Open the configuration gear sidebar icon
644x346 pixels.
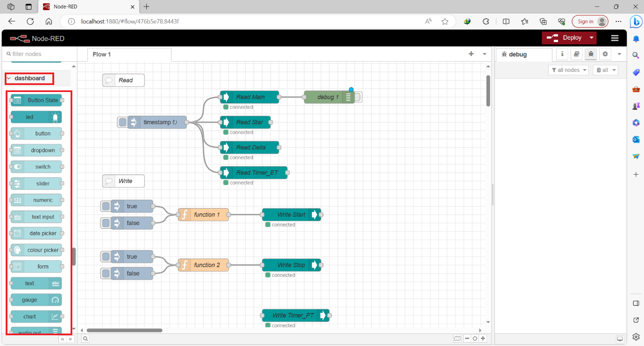pos(606,54)
